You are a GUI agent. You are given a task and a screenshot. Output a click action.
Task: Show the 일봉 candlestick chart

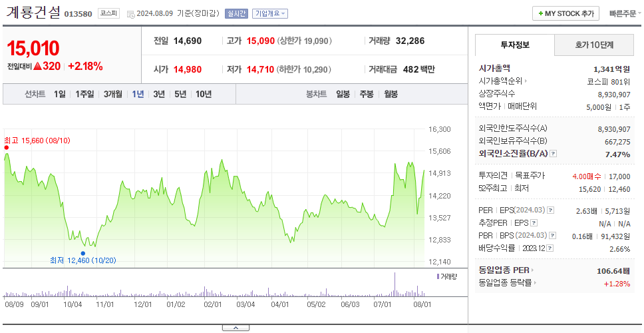(343, 94)
